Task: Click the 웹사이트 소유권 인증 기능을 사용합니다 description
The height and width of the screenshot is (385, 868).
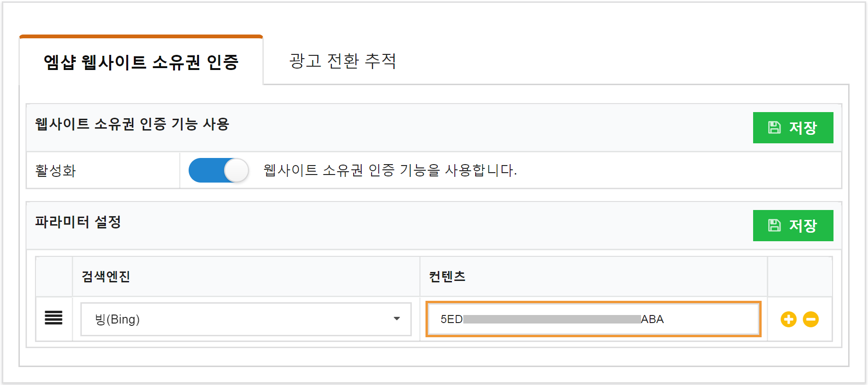Action: click(390, 170)
